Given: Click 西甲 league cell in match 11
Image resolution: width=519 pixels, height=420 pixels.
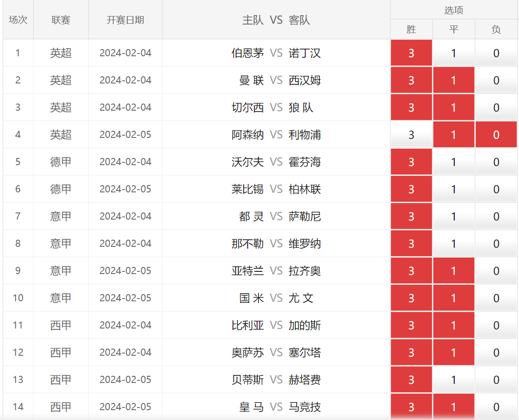Looking at the screenshot, I should coord(61,325).
